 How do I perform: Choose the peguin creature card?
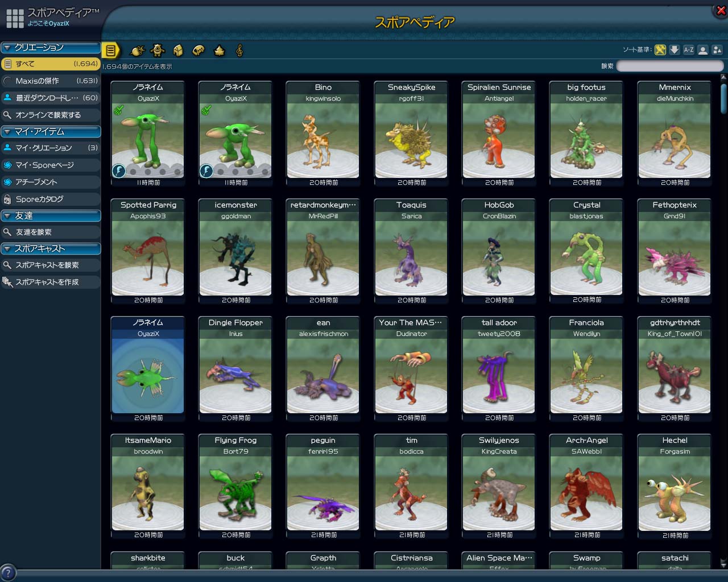(323, 487)
